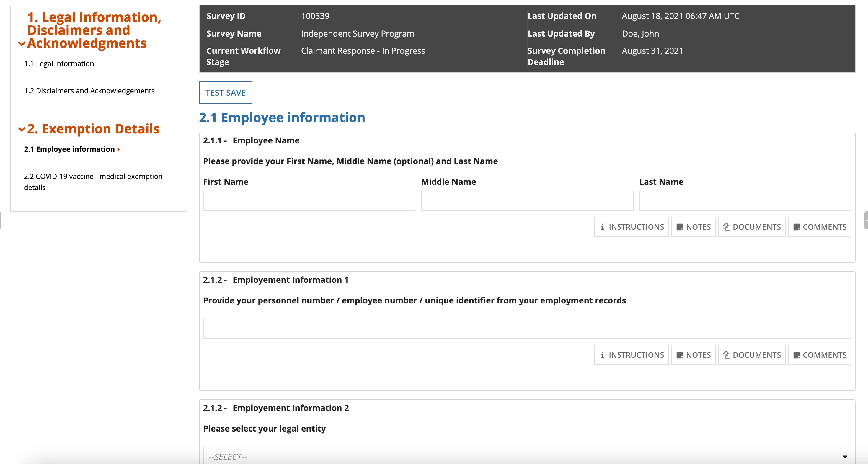Click the collapse handle on left edge
The height and width of the screenshot is (464, 868).
tap(1, 220)
